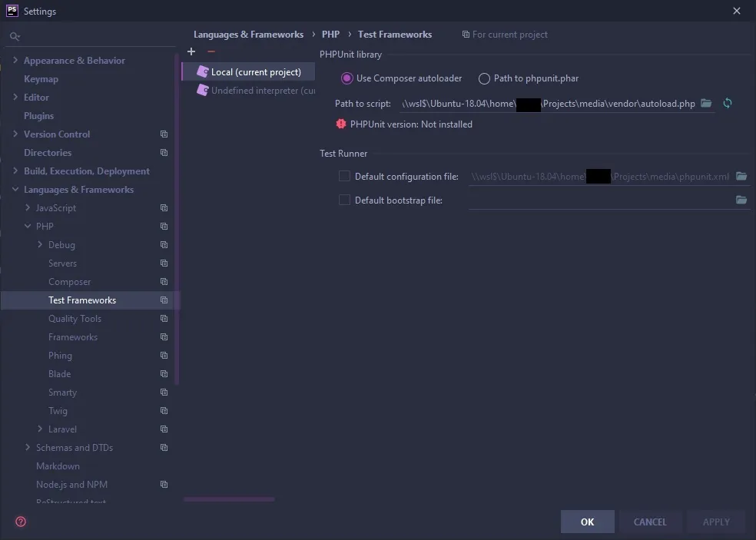Click PHP breadcrumb in header
The image size is (756, 540).
pos(330,35)
